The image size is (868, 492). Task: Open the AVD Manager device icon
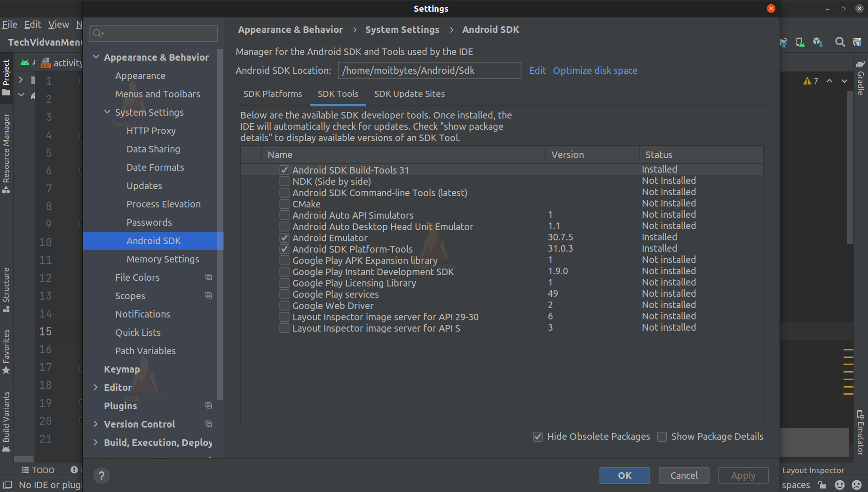click(800, 42)
